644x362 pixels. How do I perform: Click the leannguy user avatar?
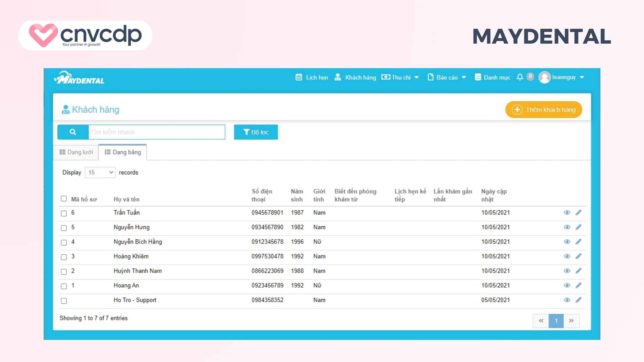coord(544,77)
